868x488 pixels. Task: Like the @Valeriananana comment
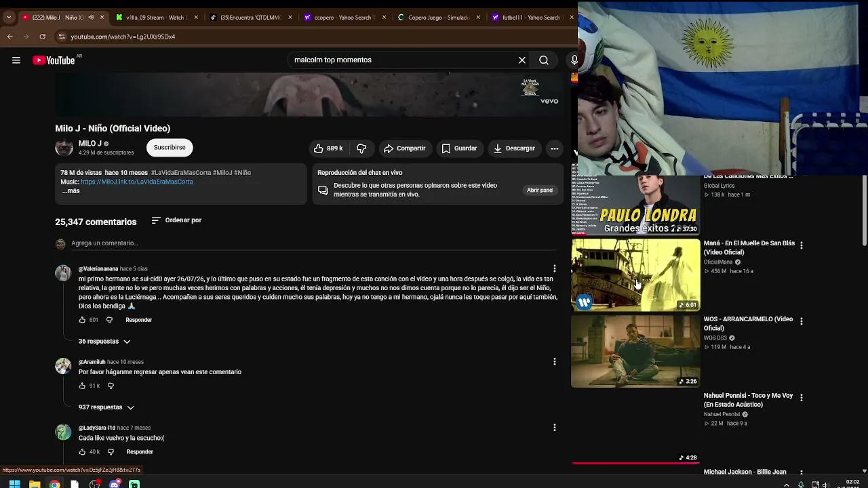point(82,320)
